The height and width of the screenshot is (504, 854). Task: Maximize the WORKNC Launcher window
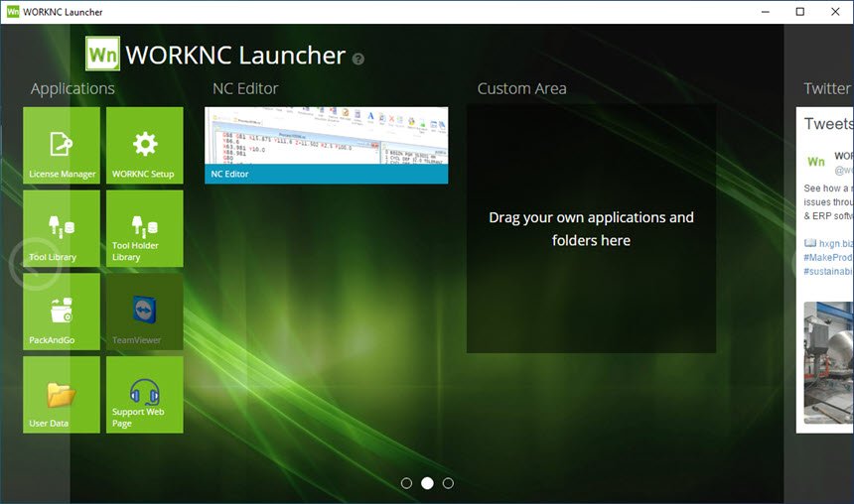click(x=800, y=12)
